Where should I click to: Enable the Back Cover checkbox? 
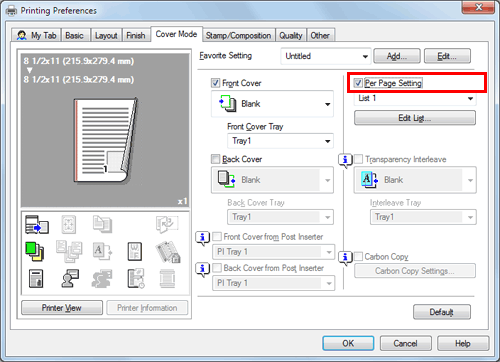[x=216, y=159]
